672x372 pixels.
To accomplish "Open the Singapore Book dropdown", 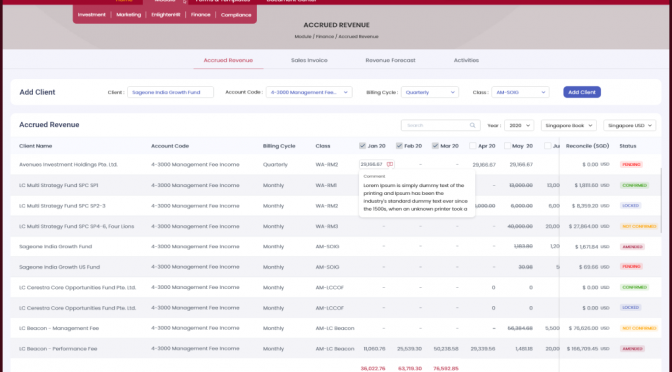I will [569, 126].
